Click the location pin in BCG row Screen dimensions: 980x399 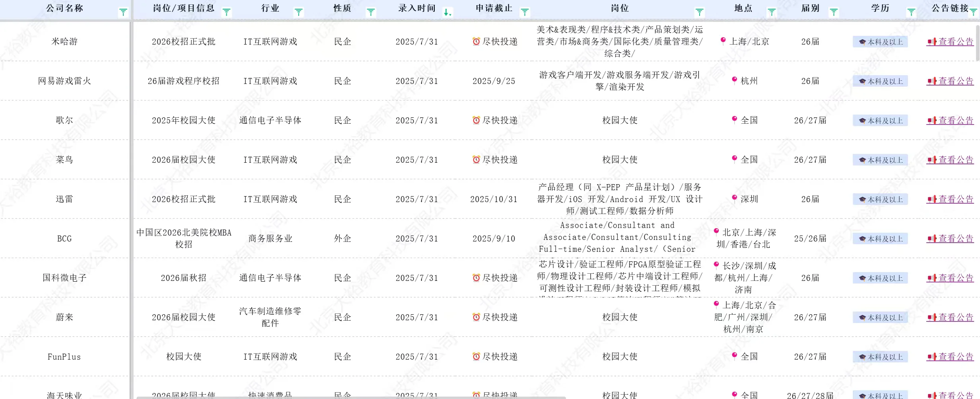point(716,232)
